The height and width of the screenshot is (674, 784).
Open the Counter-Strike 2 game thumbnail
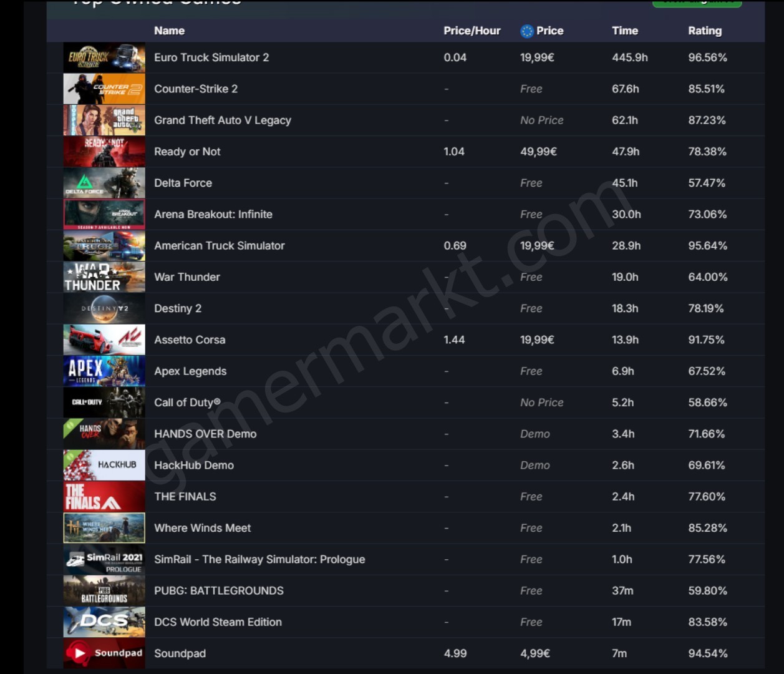coord(104,89)
